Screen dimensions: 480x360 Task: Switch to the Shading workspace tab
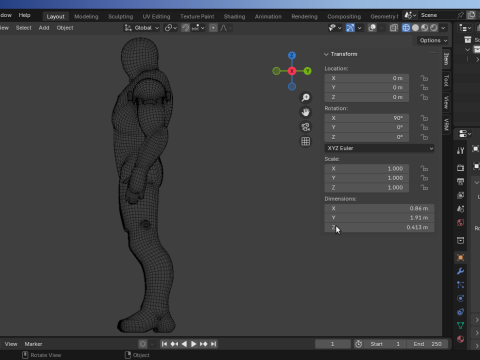[234, 16]
